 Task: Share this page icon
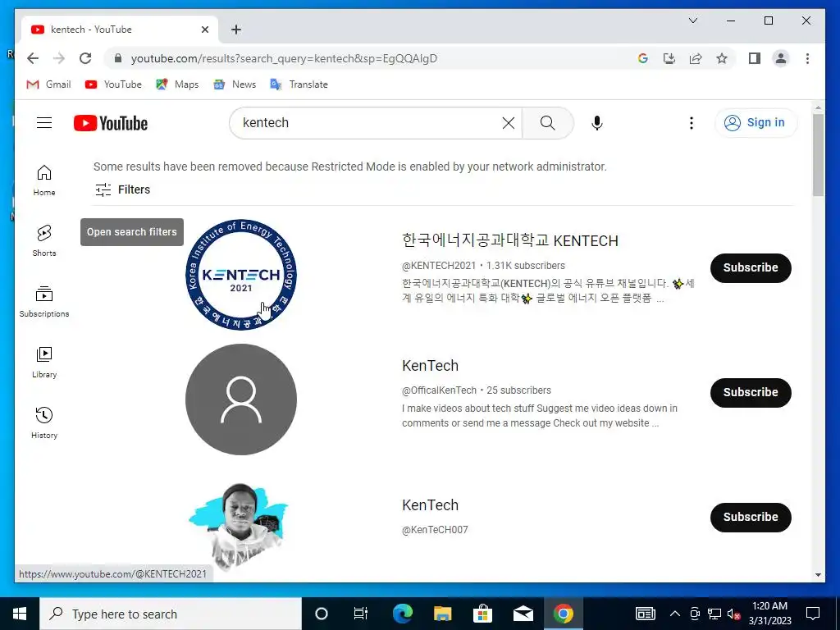click(696, 58)
